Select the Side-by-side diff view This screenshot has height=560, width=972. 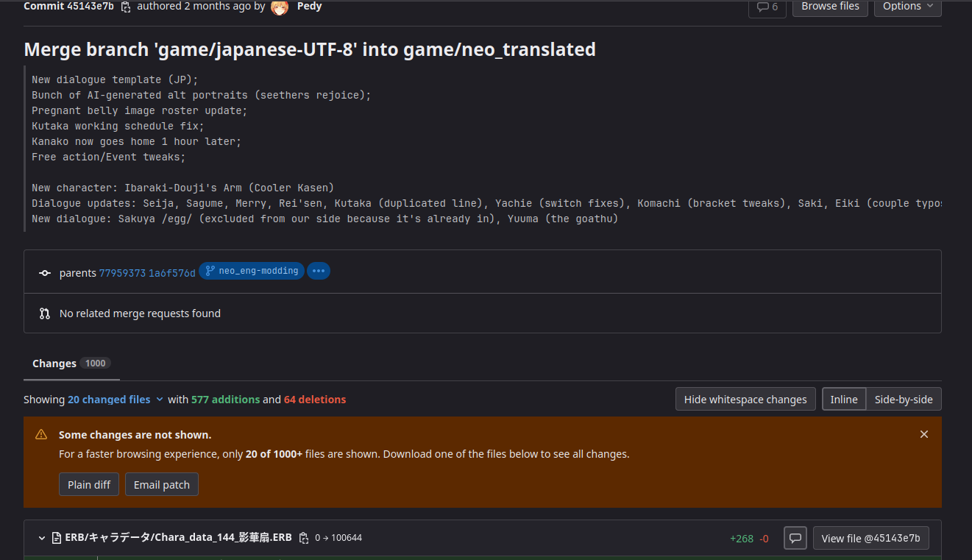coord(903,400)
